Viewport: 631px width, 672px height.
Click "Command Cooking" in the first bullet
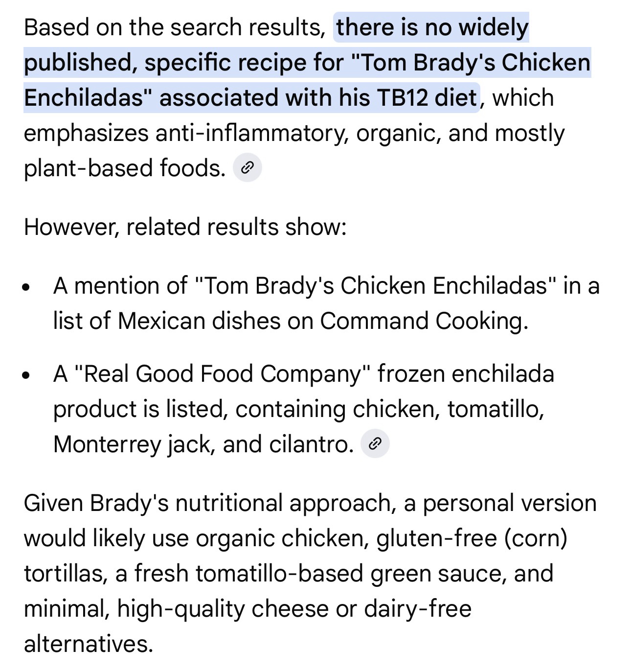click(424, 322)
